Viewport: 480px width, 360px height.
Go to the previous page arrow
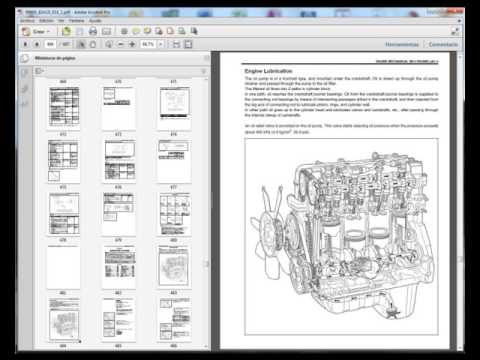tap(25, 44)
